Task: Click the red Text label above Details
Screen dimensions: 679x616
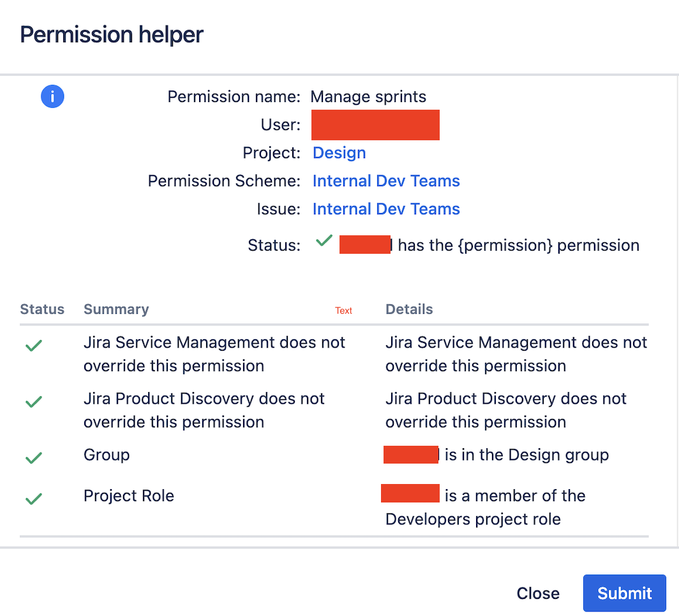Action: 343,311
